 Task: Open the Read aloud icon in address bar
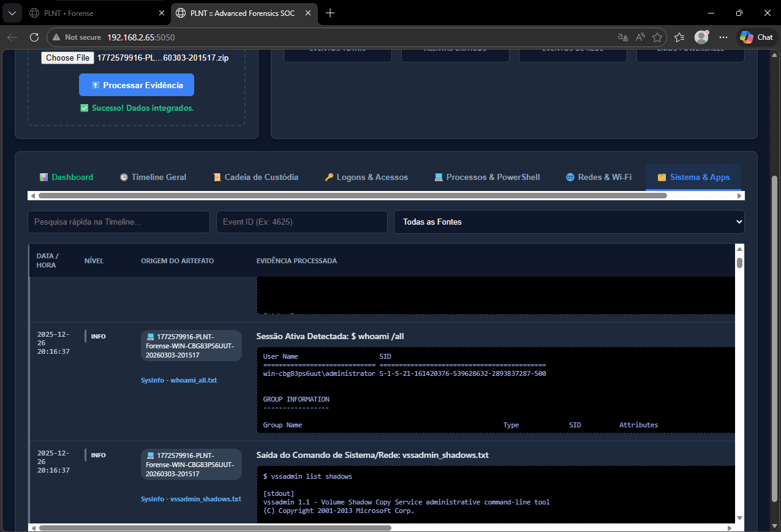coord(640,37)
